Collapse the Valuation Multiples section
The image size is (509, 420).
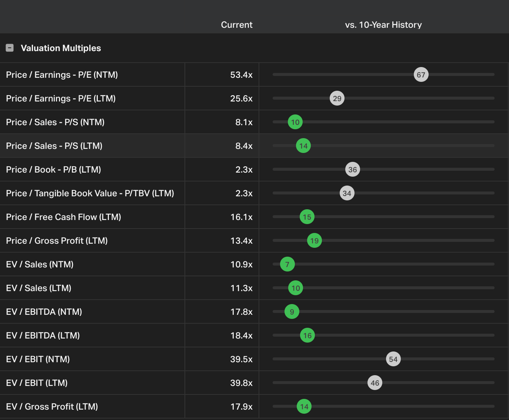coord(10,48)
